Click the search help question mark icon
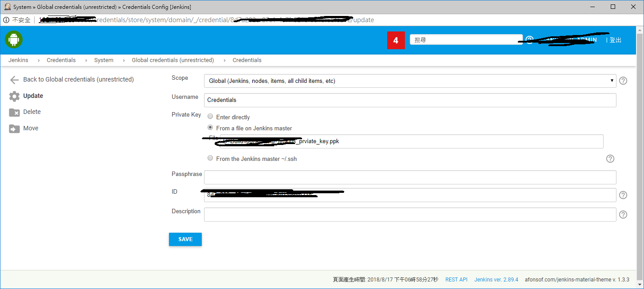The width and height of the screenshot is (644, 289). pyautogui.click(x=529, y=39)
